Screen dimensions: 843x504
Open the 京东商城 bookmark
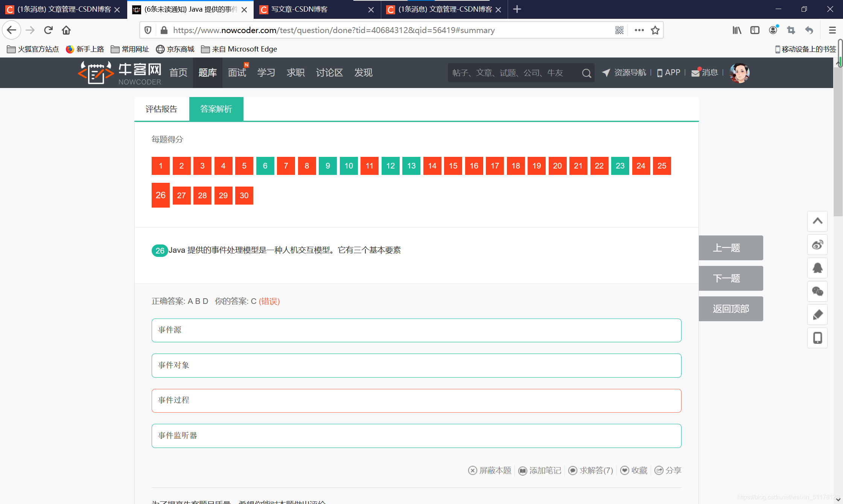(x=175, y=49)
